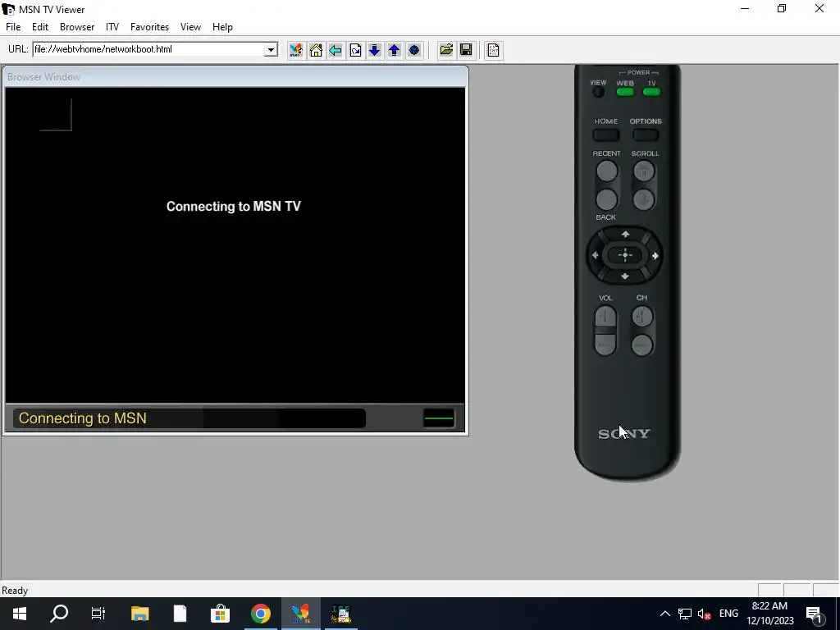The image size is (840, 630).
Task: Click the floppy disk save icon
Action: pos(466,50)
